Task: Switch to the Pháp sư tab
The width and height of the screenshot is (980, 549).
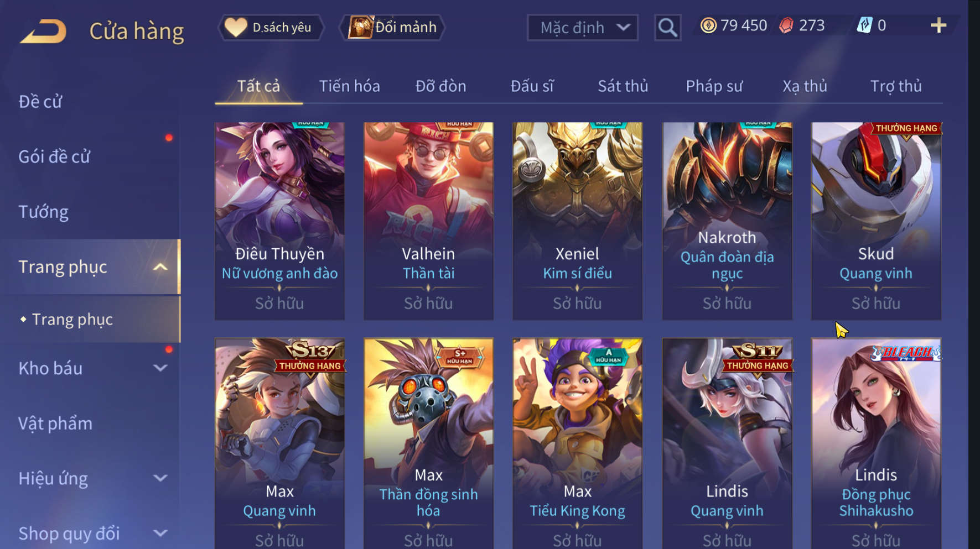Action: (x=714, y=86)
